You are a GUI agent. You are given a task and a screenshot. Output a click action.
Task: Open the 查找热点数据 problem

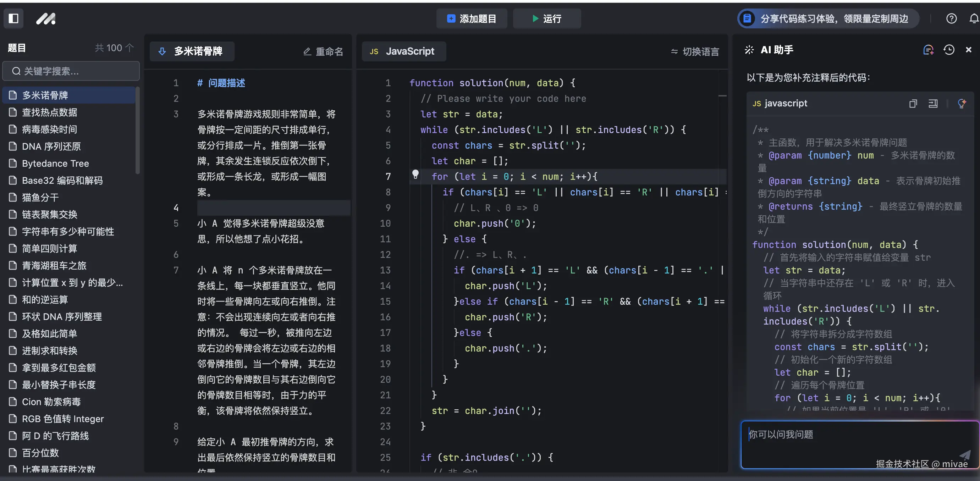49,112
